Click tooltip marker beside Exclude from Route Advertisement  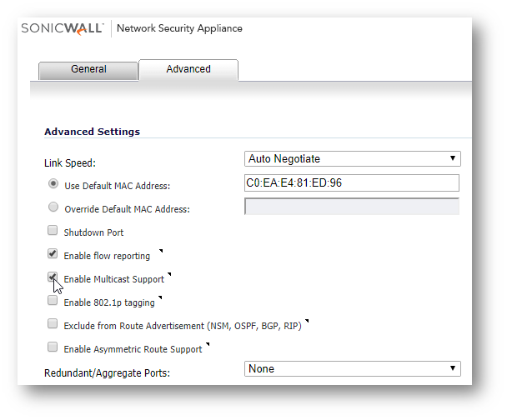[x=307, y=320]
